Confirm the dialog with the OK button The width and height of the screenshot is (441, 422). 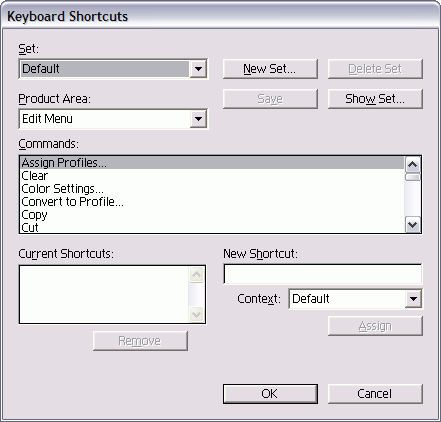[270, 394]
